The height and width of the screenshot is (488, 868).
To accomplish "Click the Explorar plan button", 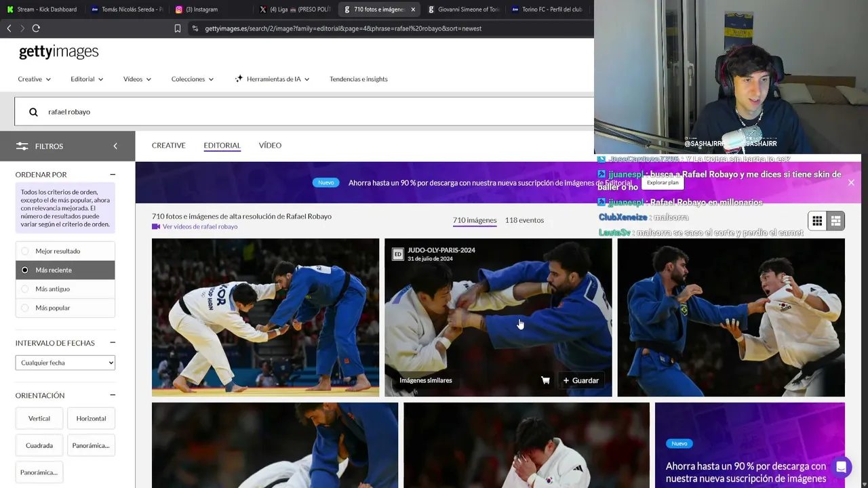I will coord(663,183).
